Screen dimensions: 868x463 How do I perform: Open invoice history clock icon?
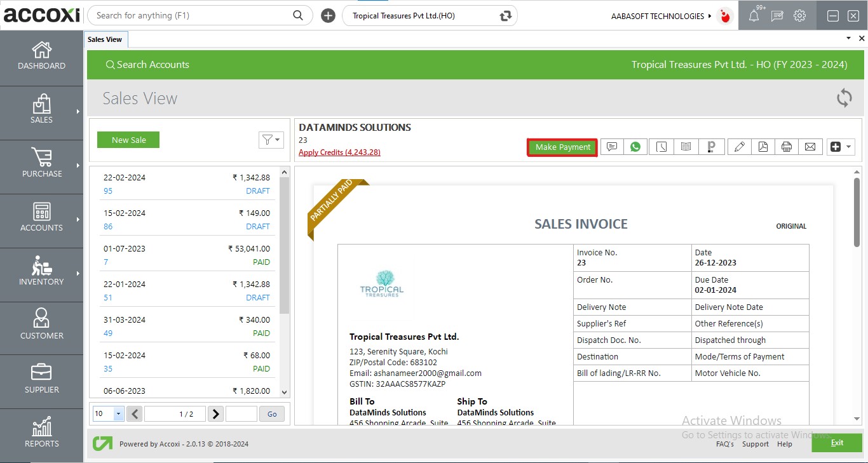pyautogui.click(x=661, y=147)
